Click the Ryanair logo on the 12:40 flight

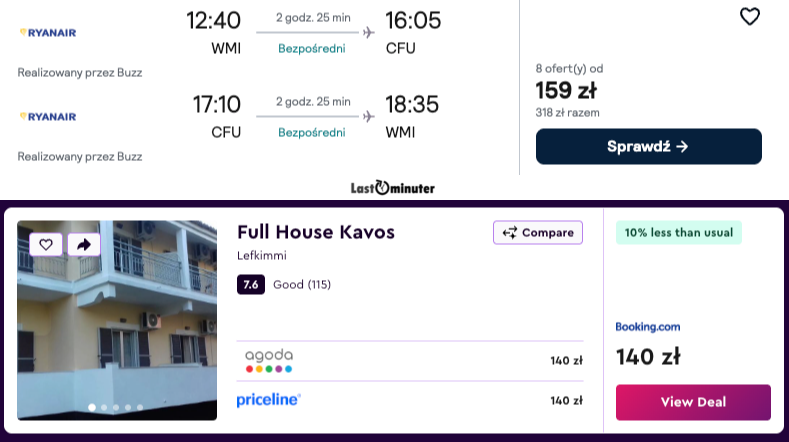coord(47,32)
